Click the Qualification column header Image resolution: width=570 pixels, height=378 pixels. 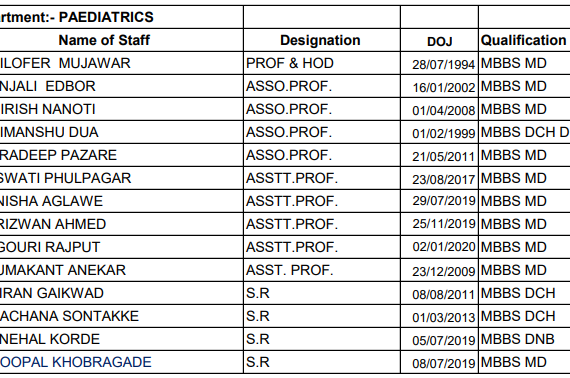[523, 40]
